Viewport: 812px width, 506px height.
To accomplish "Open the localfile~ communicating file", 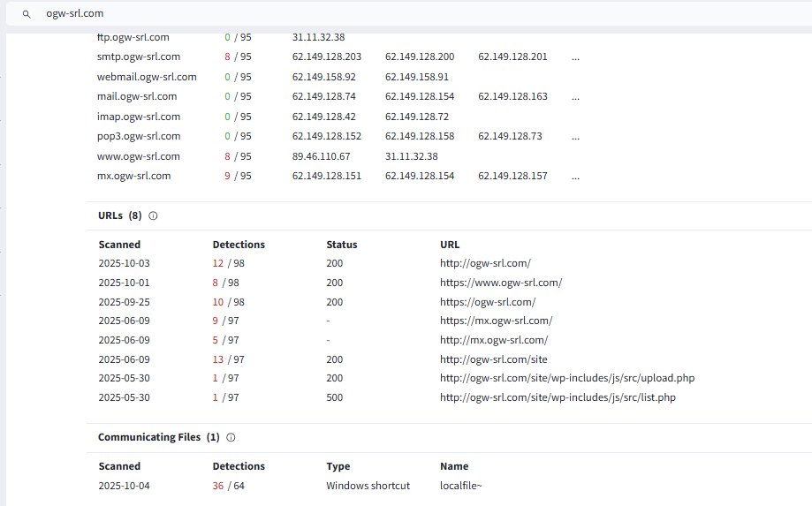I will click(x=461, y=486).
